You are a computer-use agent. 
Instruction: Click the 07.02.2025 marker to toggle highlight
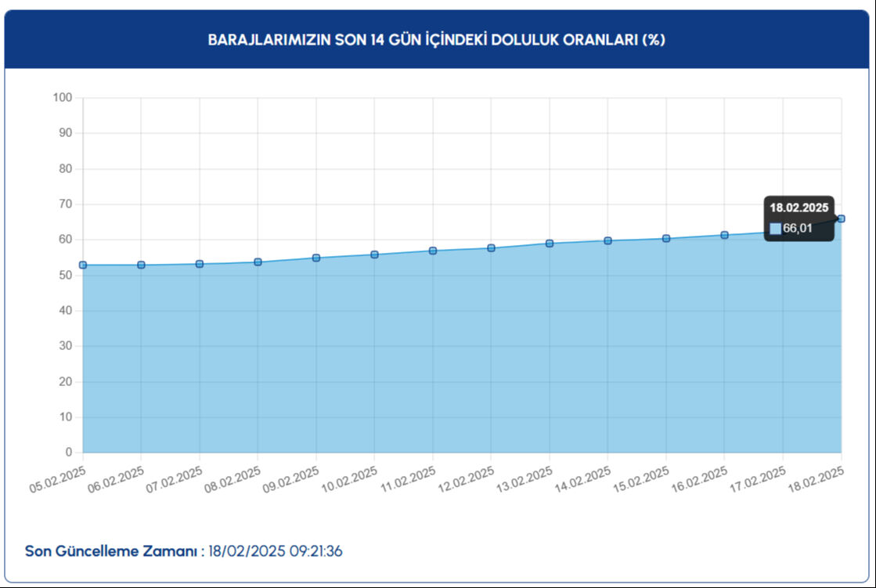198,263
